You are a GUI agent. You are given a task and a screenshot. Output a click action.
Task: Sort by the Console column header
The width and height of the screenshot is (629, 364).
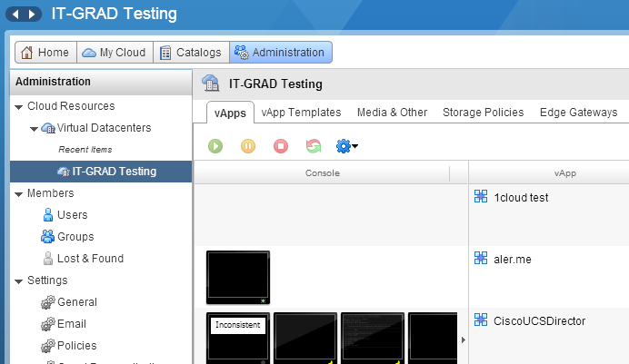click(322, 173)
